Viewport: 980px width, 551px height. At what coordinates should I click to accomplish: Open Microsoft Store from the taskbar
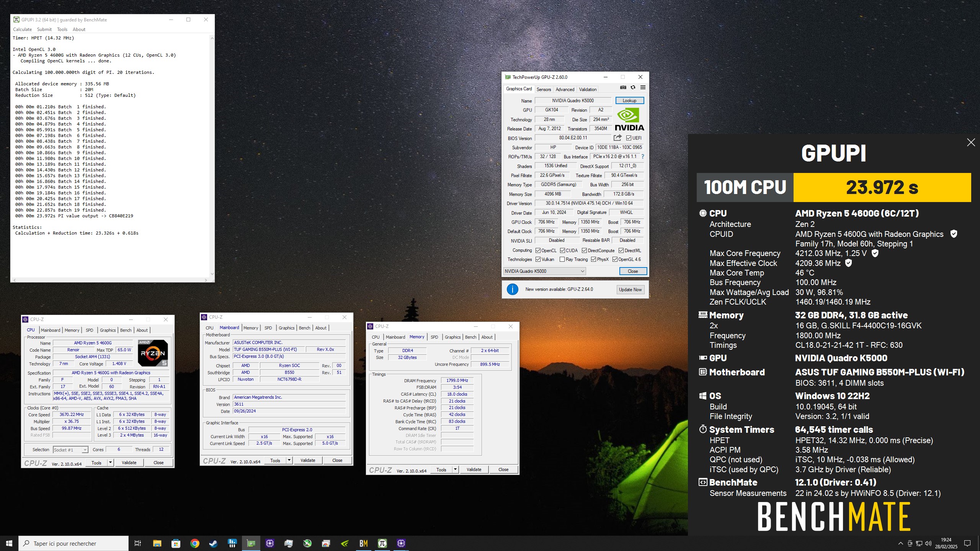(x=176, y=543)
